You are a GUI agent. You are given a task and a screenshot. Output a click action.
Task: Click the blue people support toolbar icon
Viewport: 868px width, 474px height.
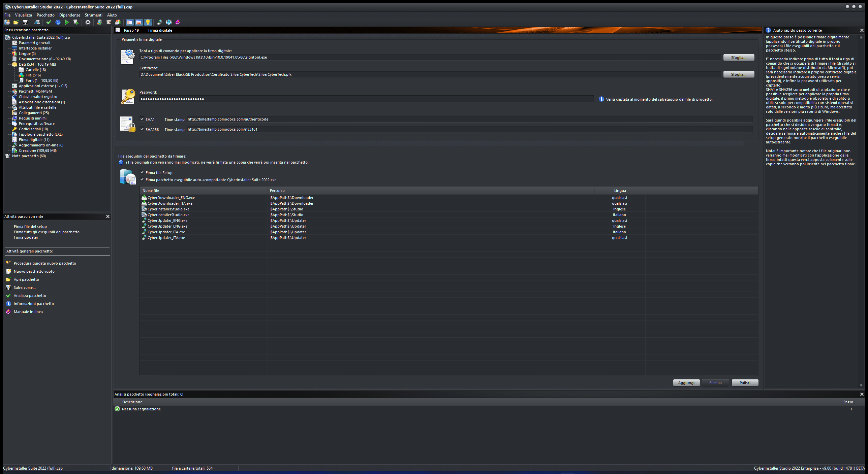169,22
